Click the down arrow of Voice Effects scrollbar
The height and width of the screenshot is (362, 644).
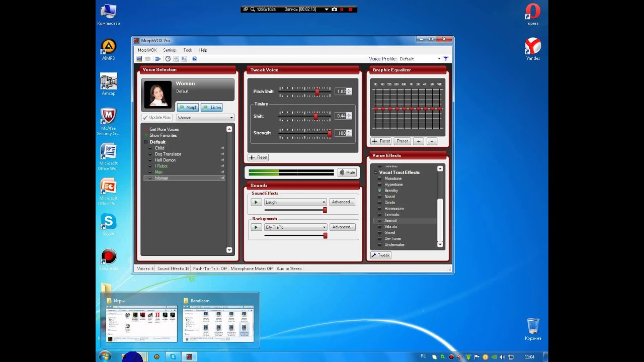point(440,245)
